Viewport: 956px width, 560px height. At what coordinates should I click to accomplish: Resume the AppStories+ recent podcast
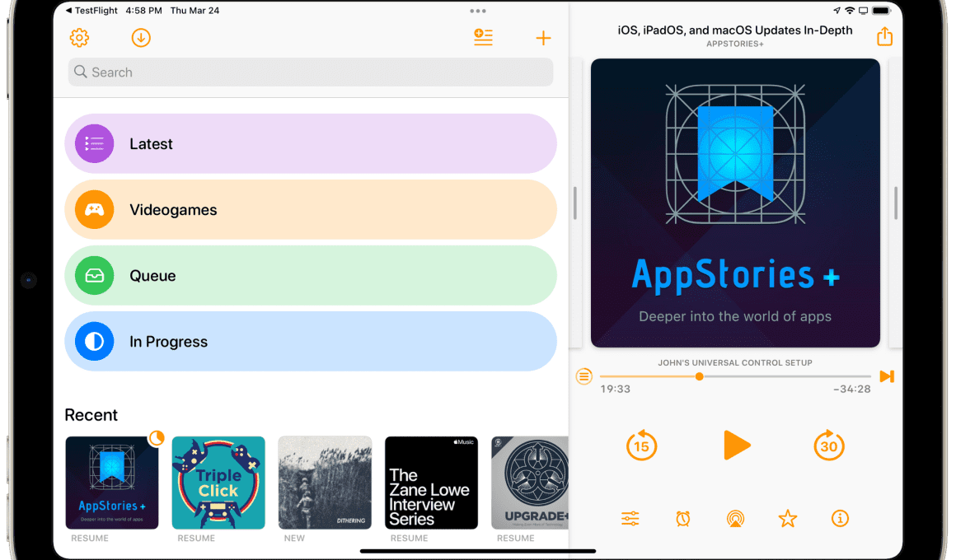coord(112,483)
